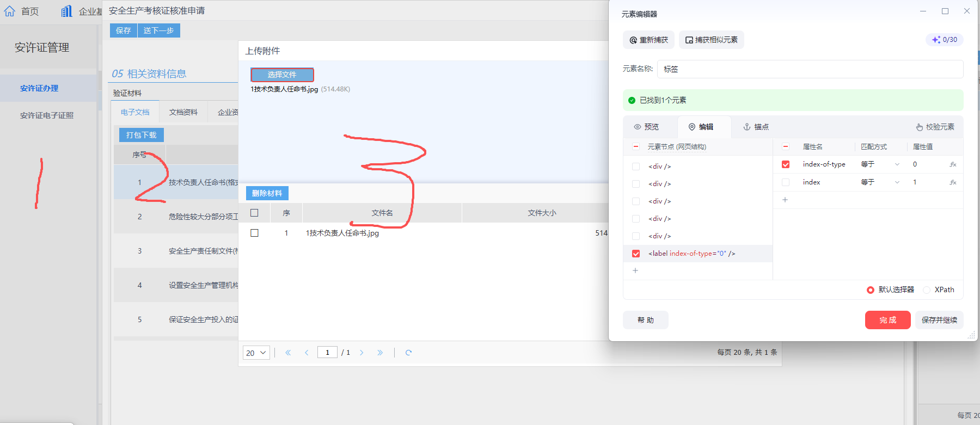Click the AI sparkle 0/30 badge
980x425 pixels.
[x=945, y=40]
